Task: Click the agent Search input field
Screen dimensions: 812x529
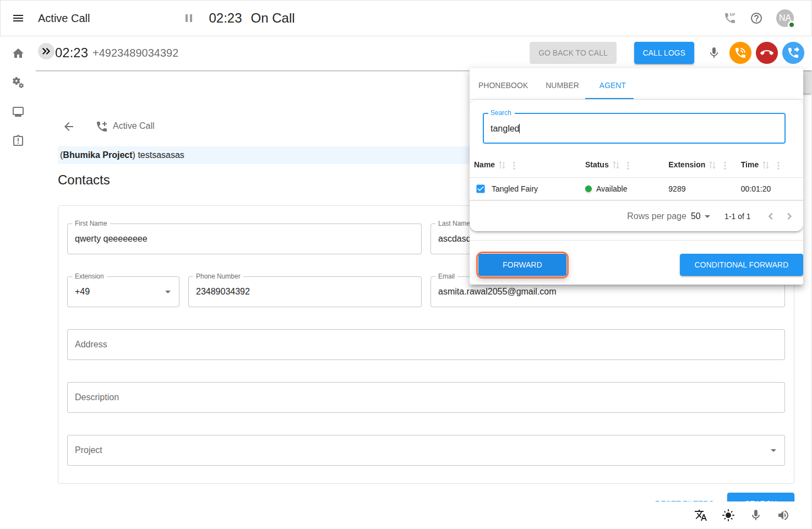Action: point(633,129)
